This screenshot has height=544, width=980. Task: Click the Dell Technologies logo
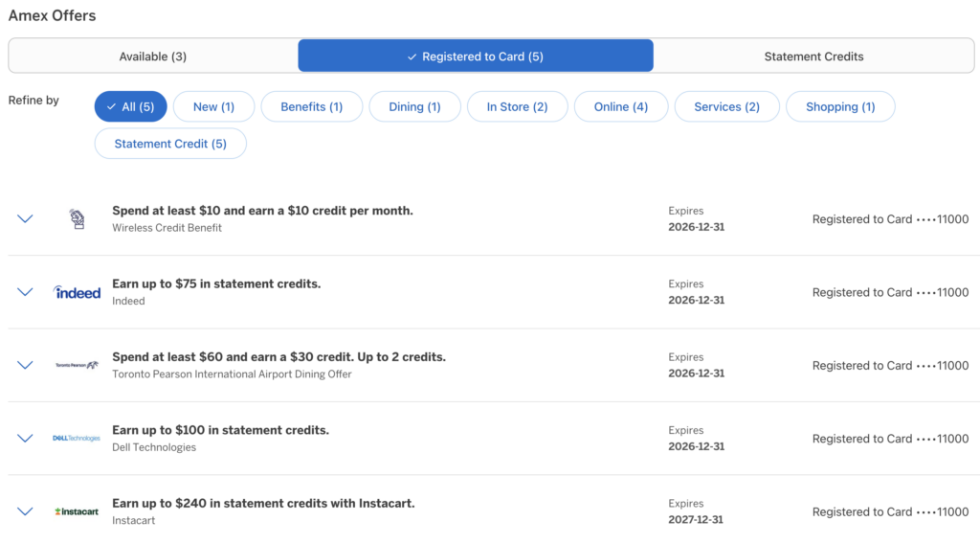[77, 439]
